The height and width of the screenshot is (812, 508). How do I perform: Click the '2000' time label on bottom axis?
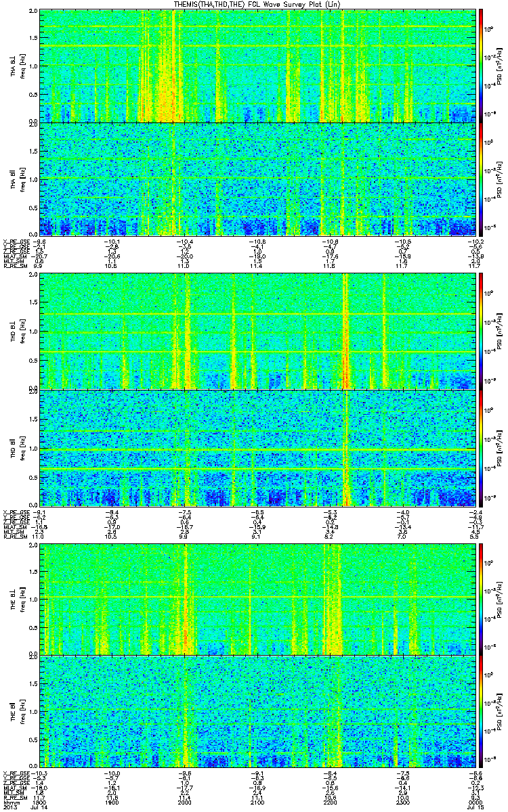click(x=185, y=803)
